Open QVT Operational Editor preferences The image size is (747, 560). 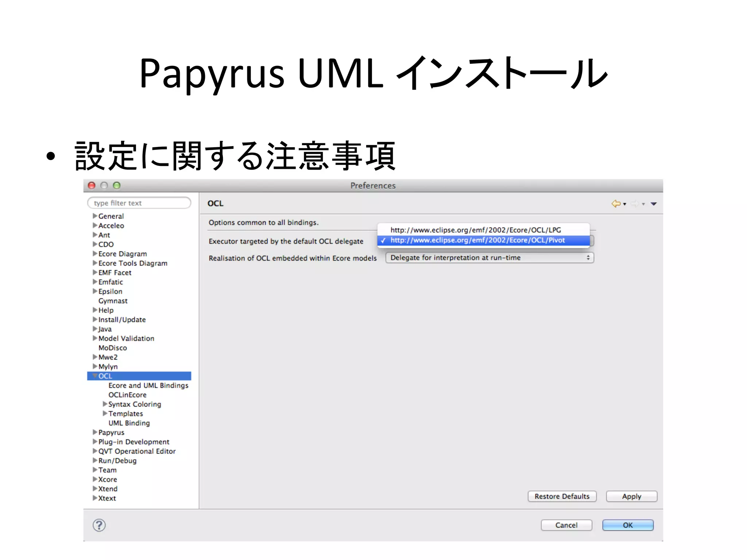[137, 451]
